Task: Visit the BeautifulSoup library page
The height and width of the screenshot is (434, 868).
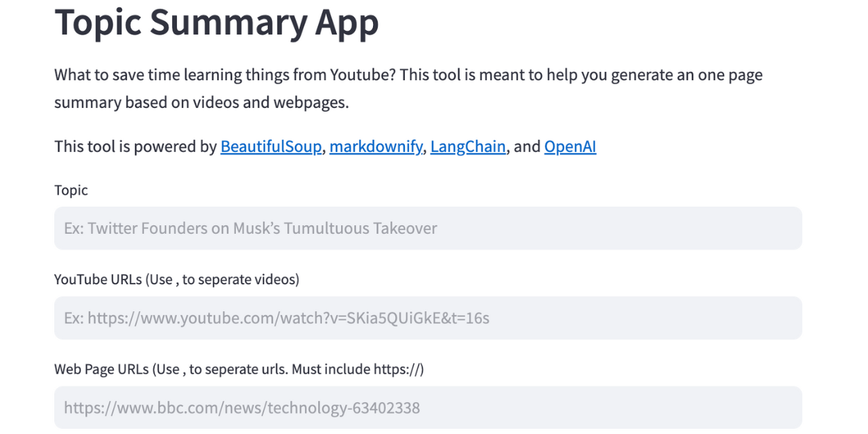Action: pos(271,146)
